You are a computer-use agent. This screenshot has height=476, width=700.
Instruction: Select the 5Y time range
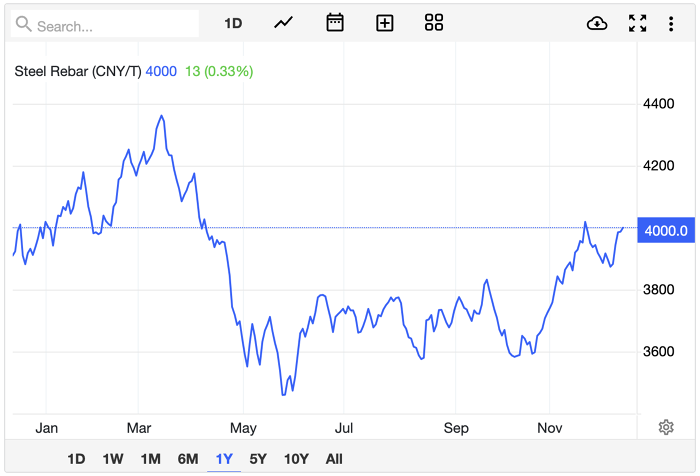258,459
